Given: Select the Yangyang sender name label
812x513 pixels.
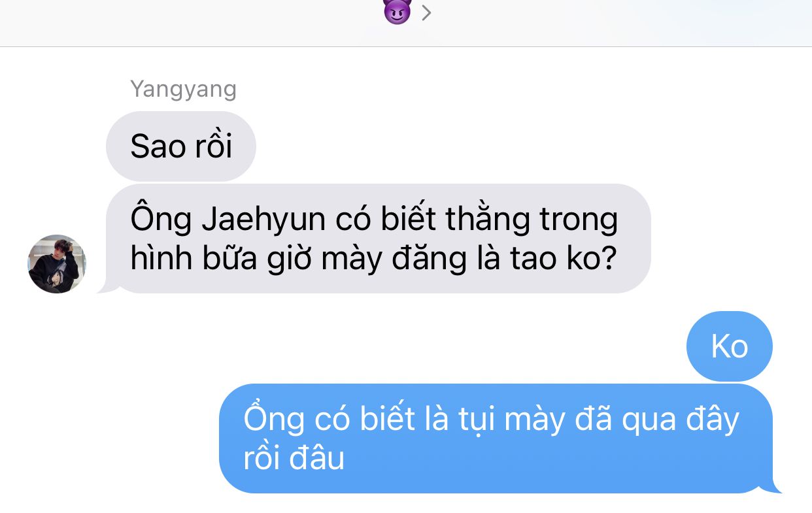Looking at the screenshot, I should click(x=183, y=89).
